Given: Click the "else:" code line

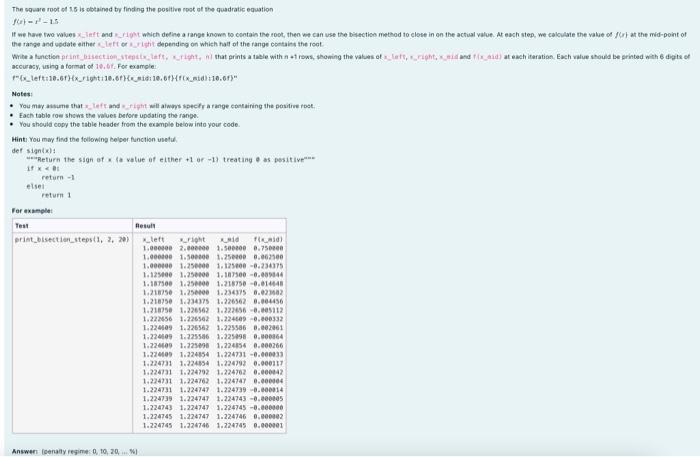Looking at the screenshot, I should coord(35,186).
